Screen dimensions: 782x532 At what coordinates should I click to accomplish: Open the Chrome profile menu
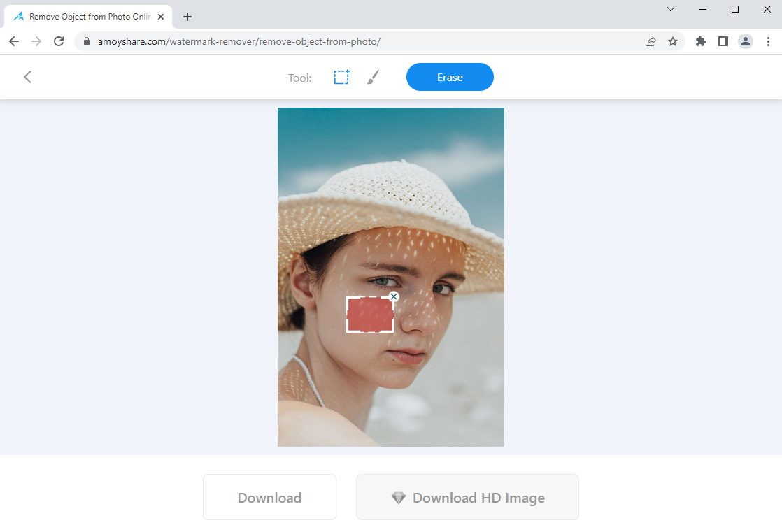point(746,41)
